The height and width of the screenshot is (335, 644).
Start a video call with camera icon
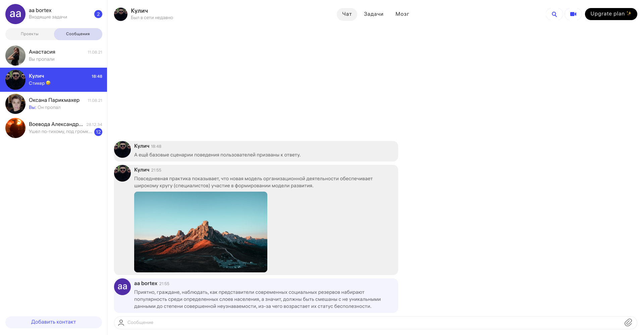point(573,14)
